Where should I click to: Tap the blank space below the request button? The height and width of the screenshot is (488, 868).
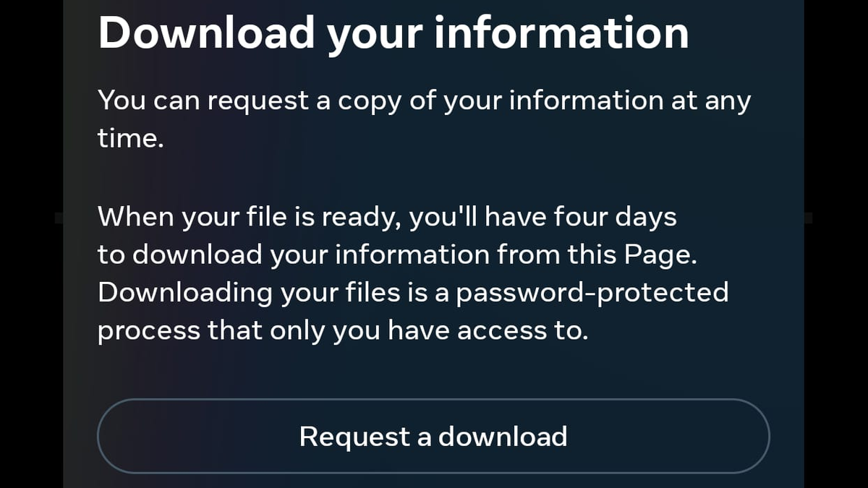434,481
